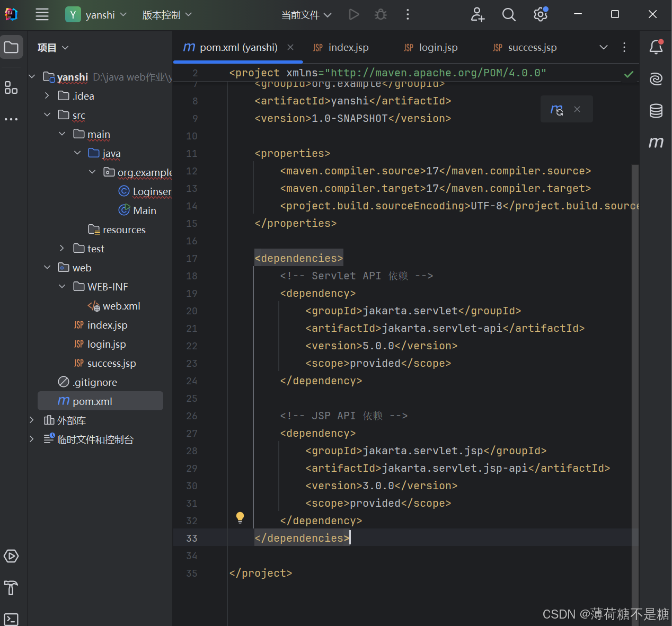Open Search Everywhere magnifier

[x=509, y=15]
